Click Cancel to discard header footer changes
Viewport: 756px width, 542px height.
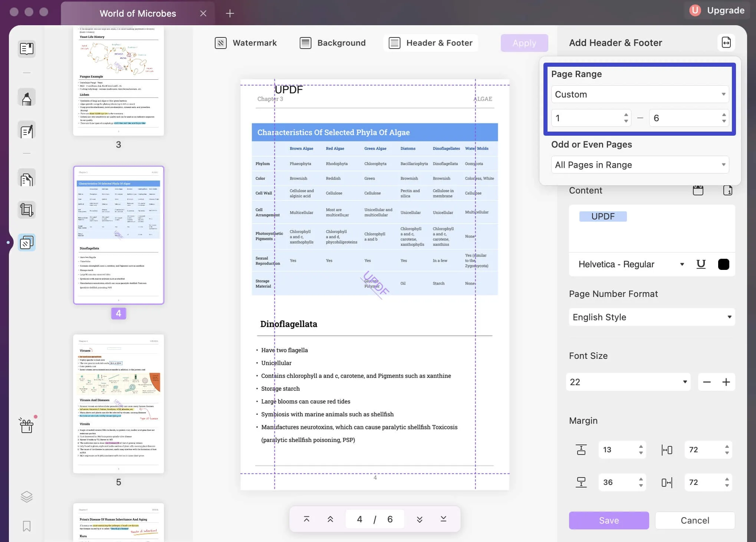tap(695, 520)
